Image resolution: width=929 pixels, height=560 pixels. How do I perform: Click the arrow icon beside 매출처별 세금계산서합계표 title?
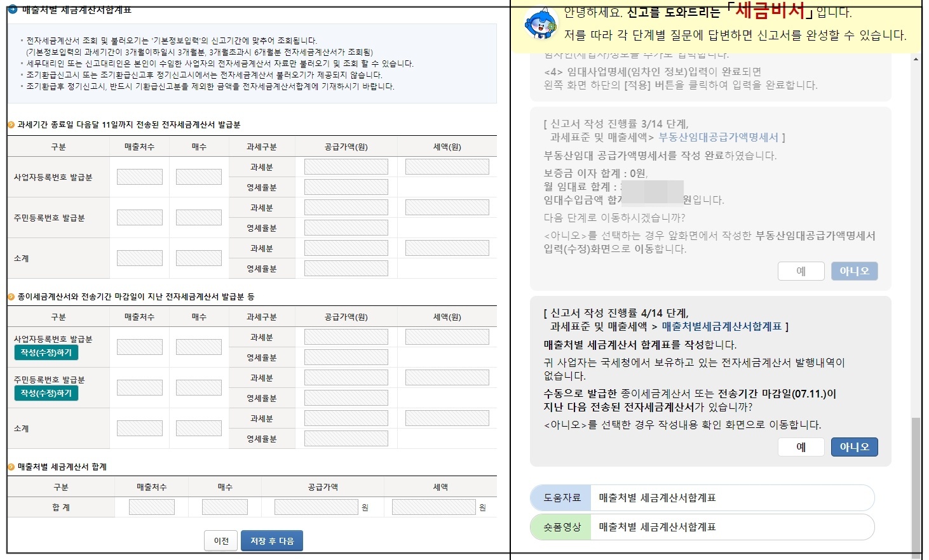pyautogui.click(x=13, y=10)
